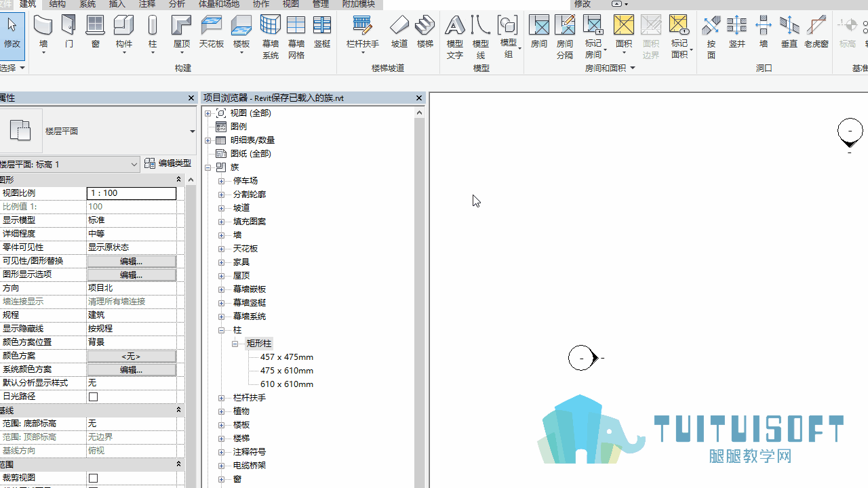Select the Shaft (竖井) opening icon
This screenshot has width=868, height=488.
(737, 26)
